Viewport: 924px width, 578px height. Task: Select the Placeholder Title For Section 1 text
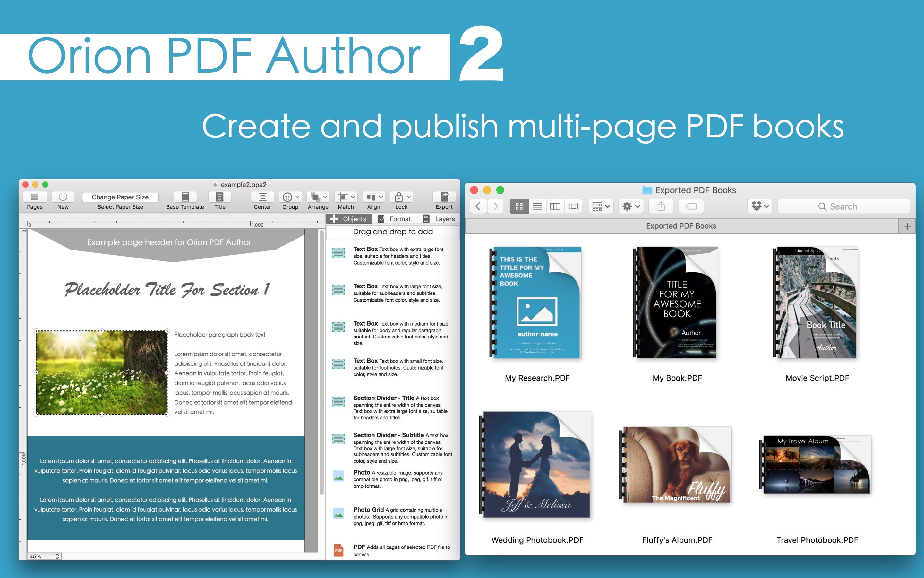pyautogui.click(x=167, y=289)
